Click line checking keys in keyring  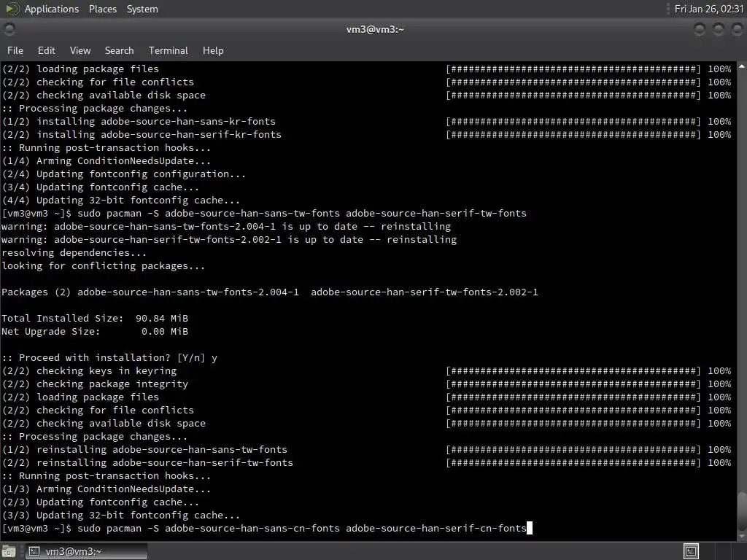89,371
